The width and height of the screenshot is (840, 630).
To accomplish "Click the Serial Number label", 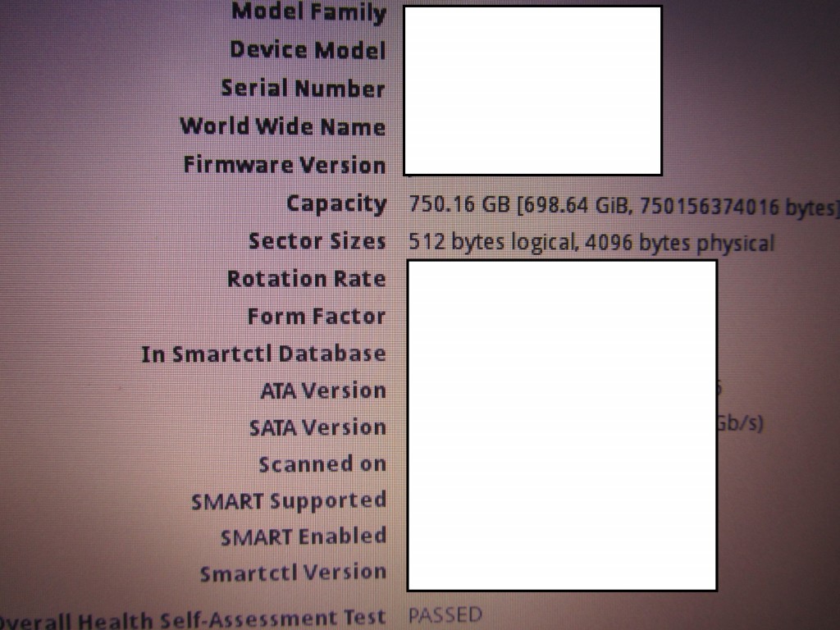I will point(304,88).
